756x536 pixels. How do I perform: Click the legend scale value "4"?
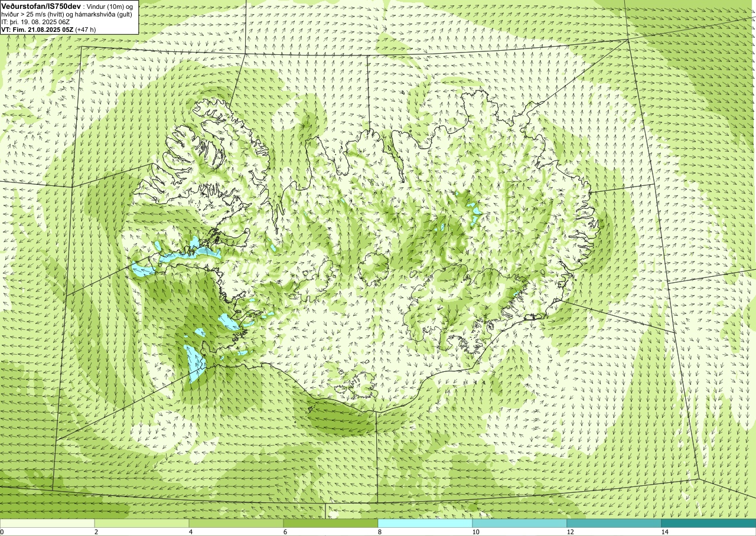pyautogui.click(x=191, y=532)
